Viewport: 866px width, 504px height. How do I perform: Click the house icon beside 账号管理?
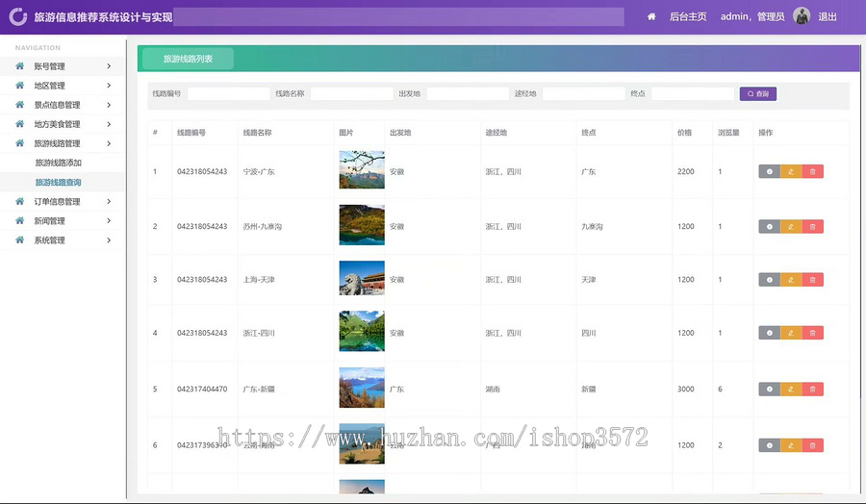(20, 66)
